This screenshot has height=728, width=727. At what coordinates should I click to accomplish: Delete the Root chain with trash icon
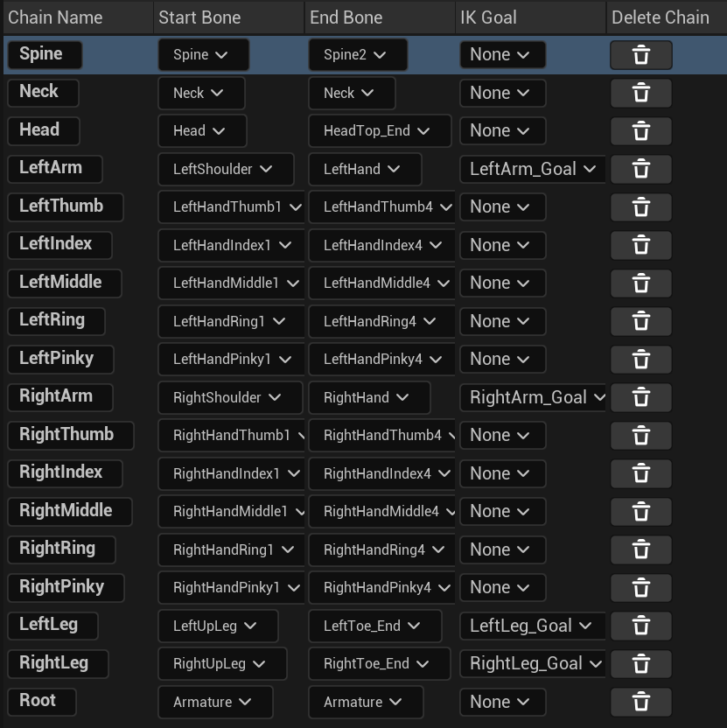pyautogui.click(x=640, y=702)
